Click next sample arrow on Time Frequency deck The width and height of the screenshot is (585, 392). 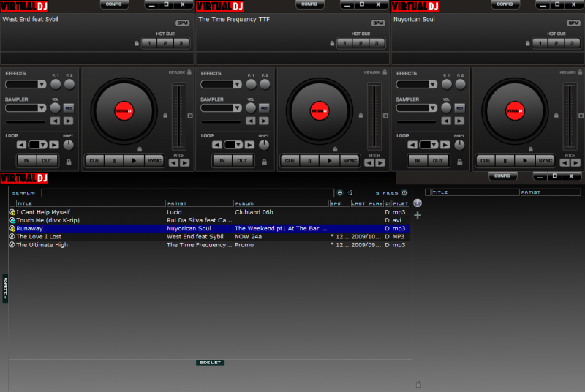(264, 121)
